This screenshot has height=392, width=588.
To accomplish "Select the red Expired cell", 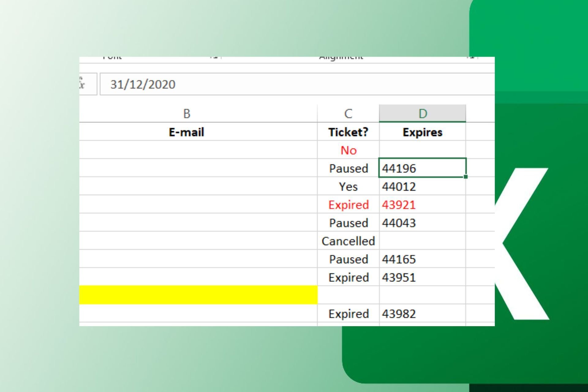I will click(x=348, y=205).
